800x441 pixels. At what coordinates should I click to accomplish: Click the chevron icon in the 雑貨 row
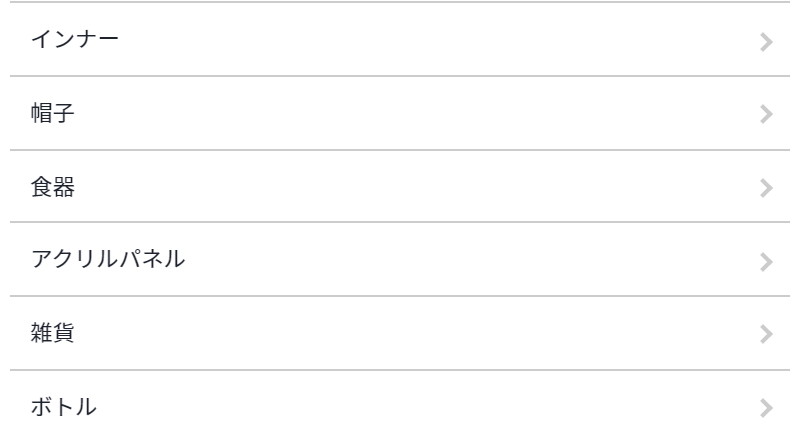[x=766, y=334]
